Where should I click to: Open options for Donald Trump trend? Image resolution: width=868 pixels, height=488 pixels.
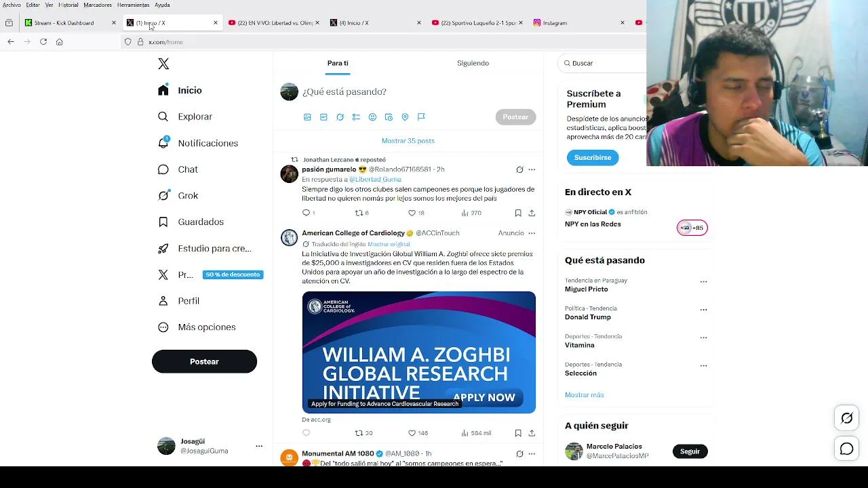(703, 310)
